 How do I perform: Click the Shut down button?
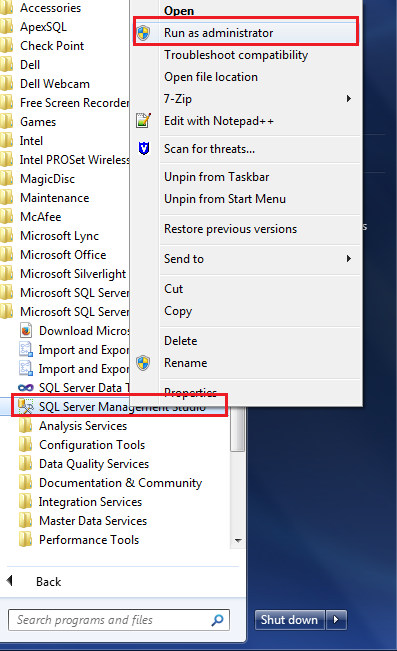289,620
